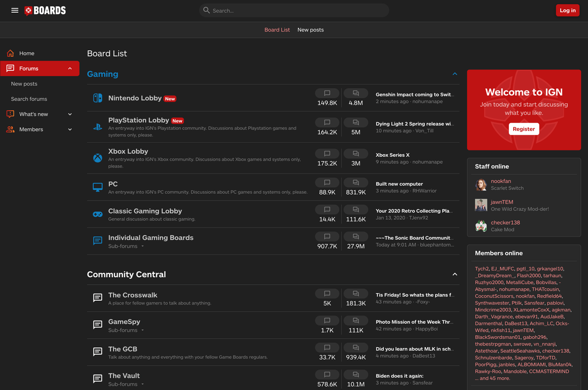Image resolution: width=588 pixels, height=390 pixels.
Task: Click the Register button
Action: (x=524, y=129)
